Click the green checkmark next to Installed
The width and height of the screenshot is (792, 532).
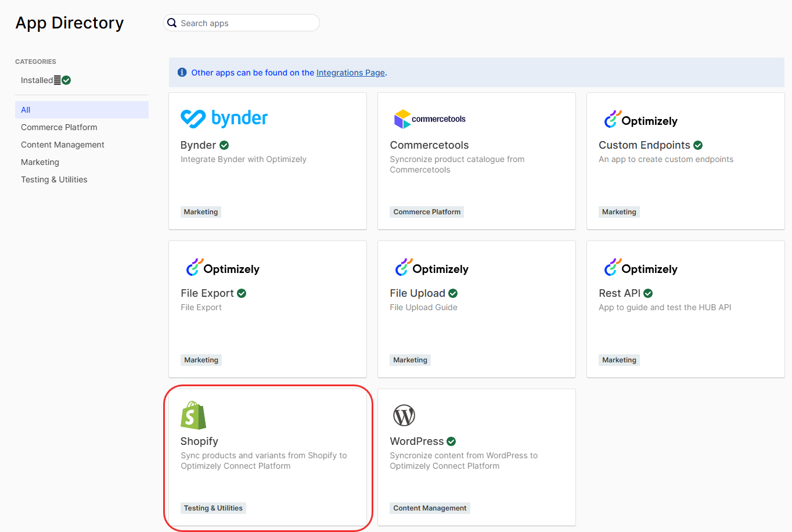point(66,80)
